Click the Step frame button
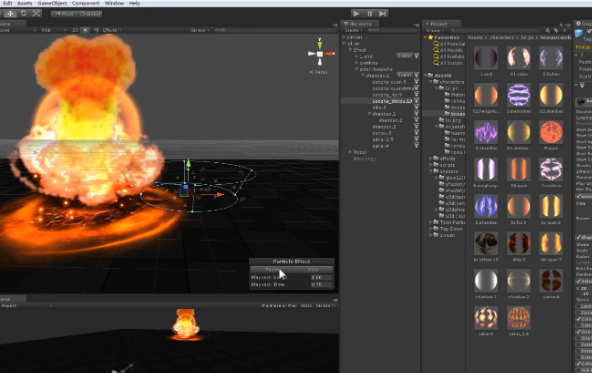The height and width of the screenshot is (373, 592). click(x=382, y=14)
